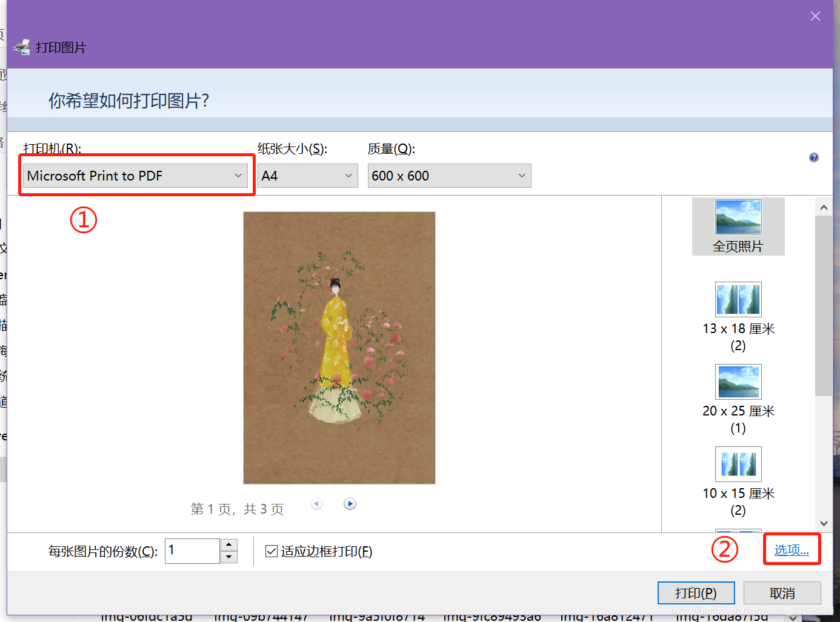Open the Printer dropdown showing Microsoft Print to PDF
840x622 pixels.
pos(136,176)
